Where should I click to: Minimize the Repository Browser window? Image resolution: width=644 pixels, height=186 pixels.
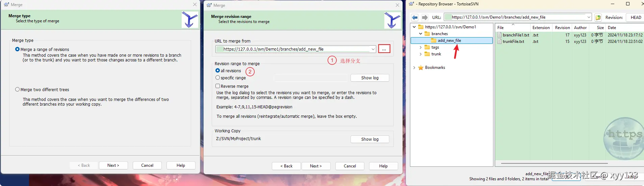pos(613,4)
